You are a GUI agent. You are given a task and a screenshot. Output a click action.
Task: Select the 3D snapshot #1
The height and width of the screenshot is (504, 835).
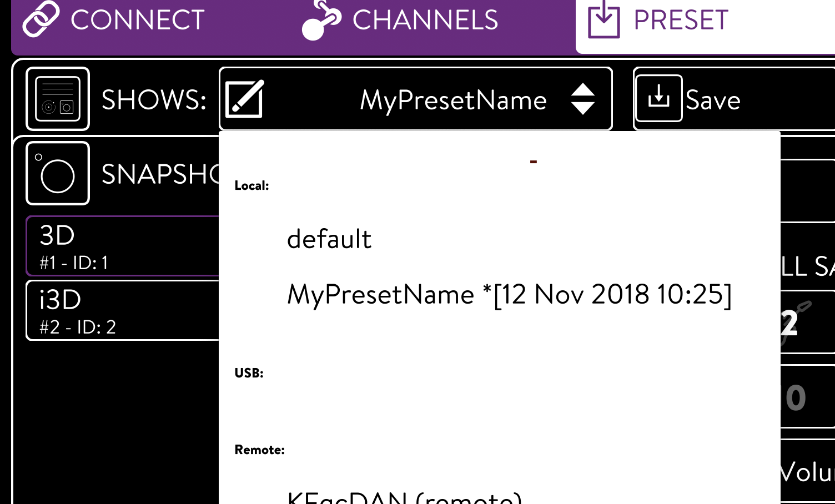pos(123,246)
